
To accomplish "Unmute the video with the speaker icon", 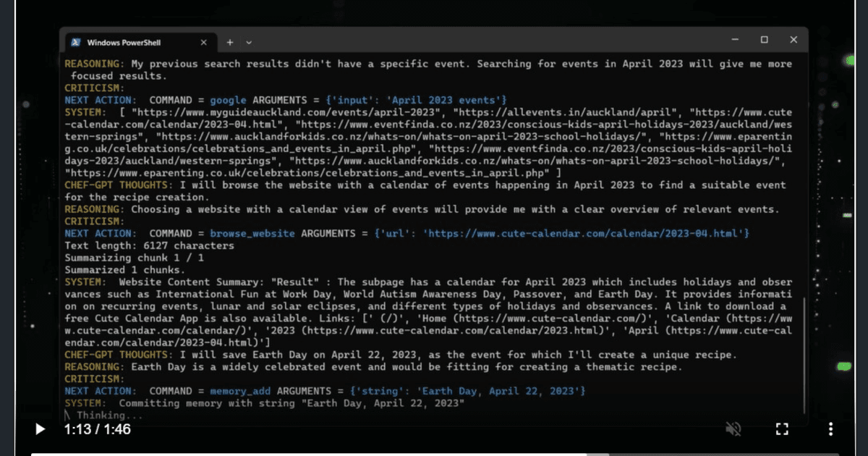I will click(733, 428).
